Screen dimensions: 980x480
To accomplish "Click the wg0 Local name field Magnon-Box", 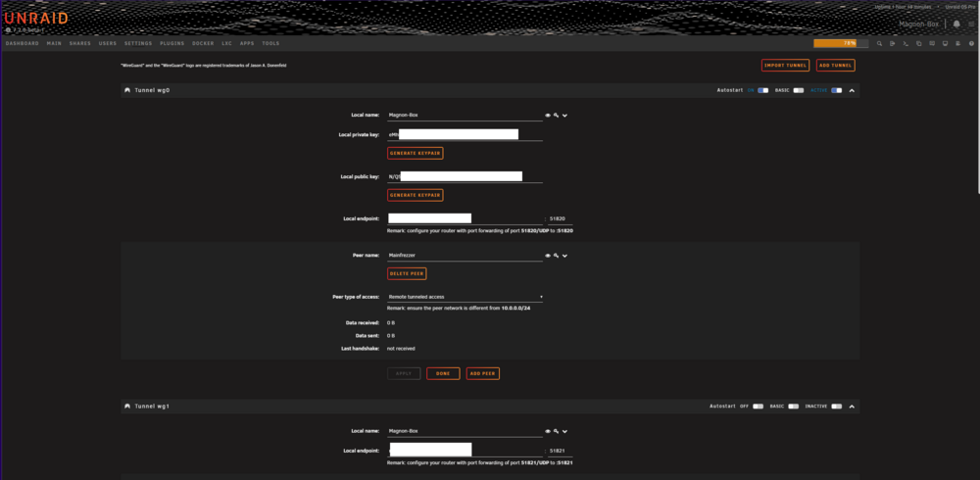I will click(465, 115).
